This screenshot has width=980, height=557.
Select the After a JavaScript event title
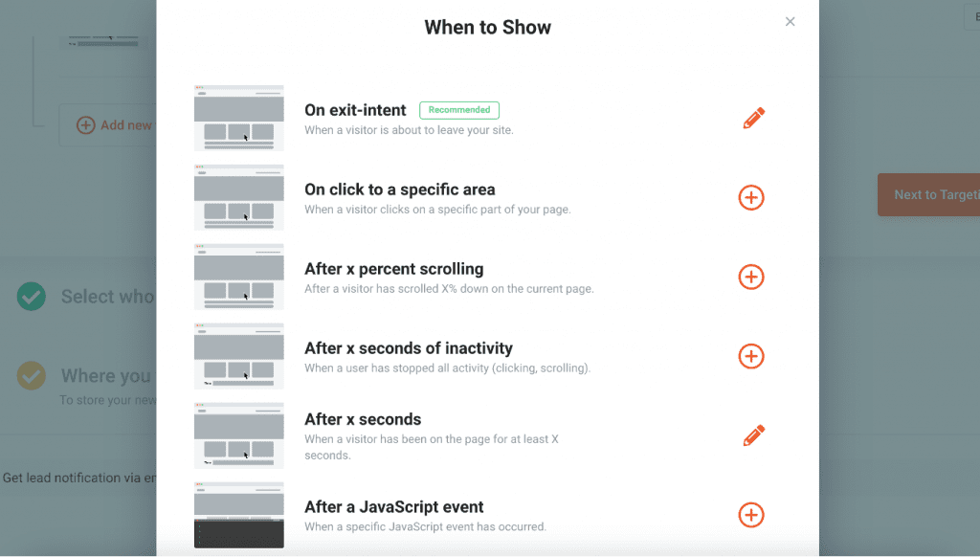click(x=393, y=507)
